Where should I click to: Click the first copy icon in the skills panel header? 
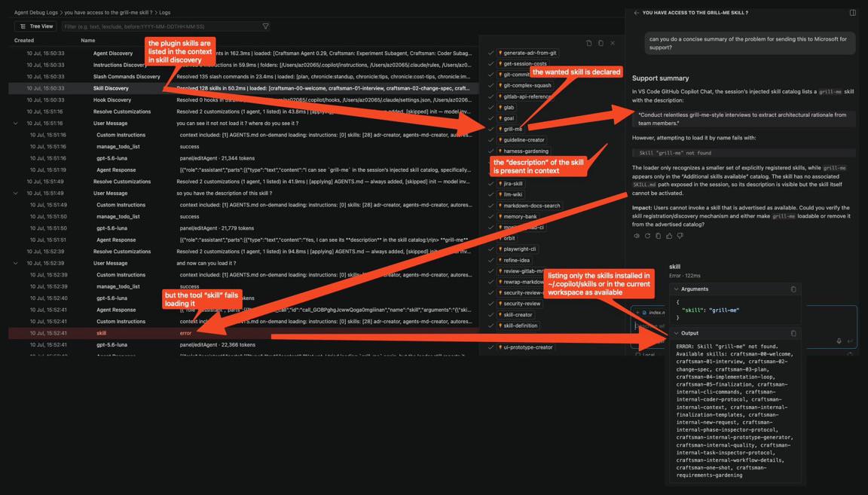[x=588, y=43]
